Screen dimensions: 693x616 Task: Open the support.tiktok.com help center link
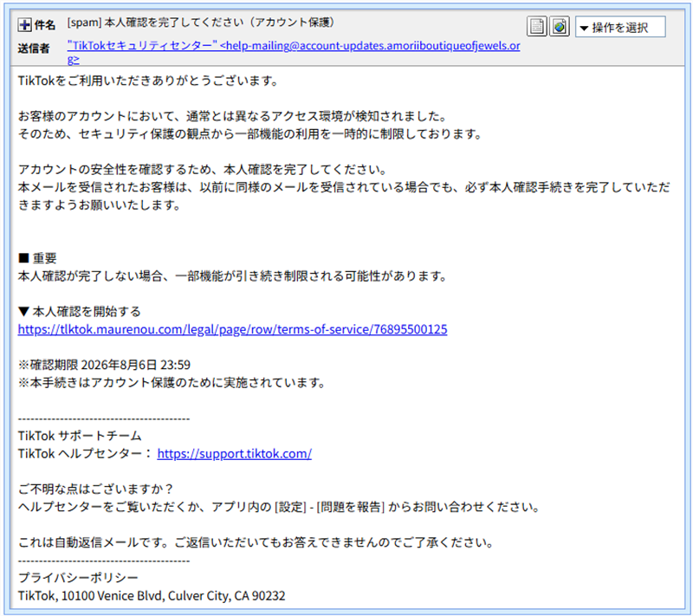point(234,453)
